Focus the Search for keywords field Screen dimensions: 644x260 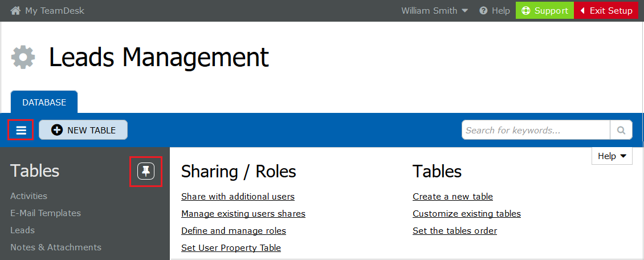pyautogui.click(x=536, y=130)
